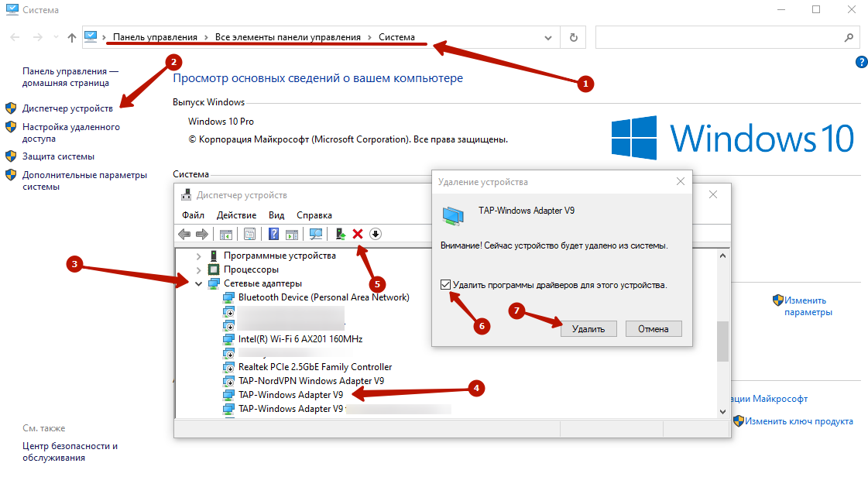Go back using Device Manager back arrow
The image size is (868, 477).
tap(184, 234)
